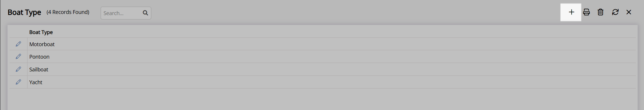
Task: Click inside the Search text field
Action: point(121,13)
